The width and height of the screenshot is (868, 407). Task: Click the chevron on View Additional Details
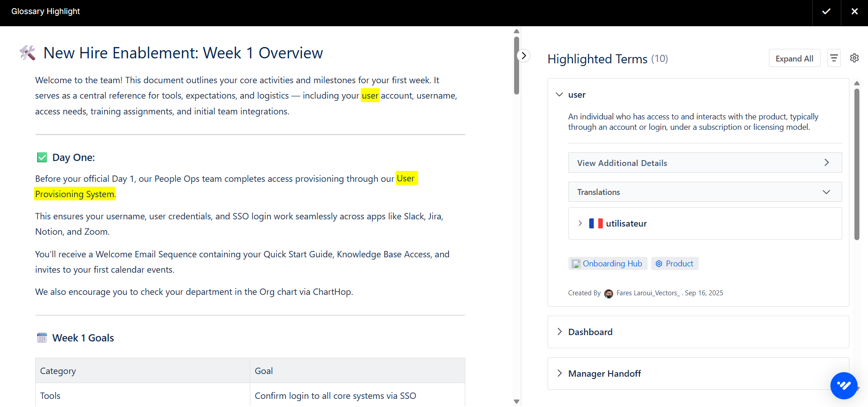point(827,163)
